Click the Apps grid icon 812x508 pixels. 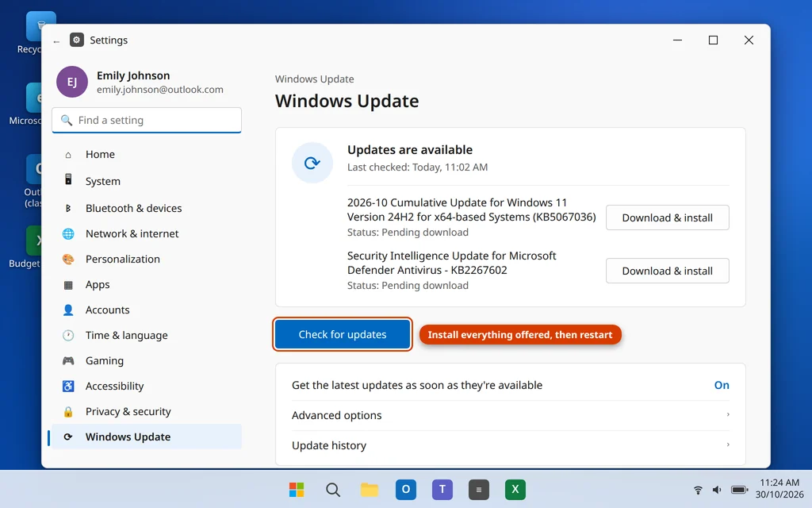point(68,285)
